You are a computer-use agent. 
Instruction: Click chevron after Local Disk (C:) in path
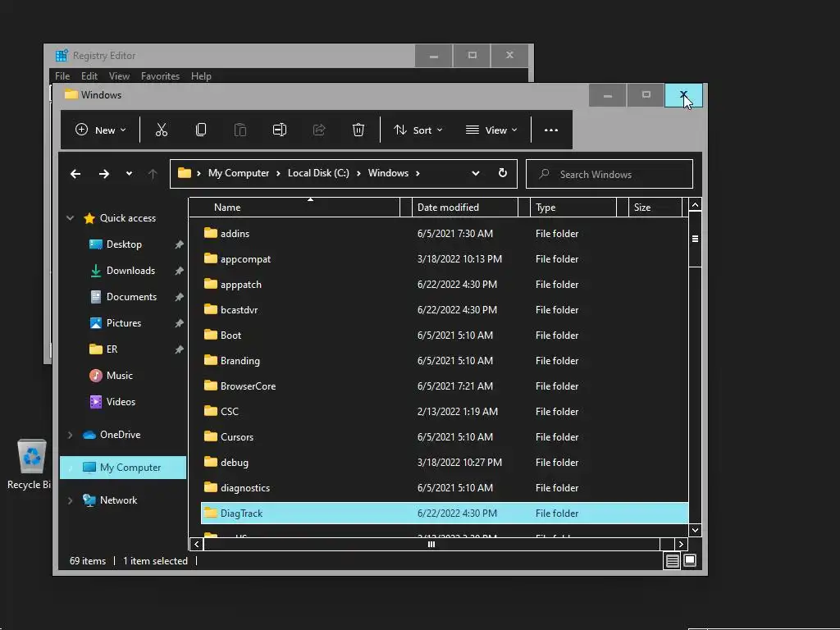tap(358, 173)
